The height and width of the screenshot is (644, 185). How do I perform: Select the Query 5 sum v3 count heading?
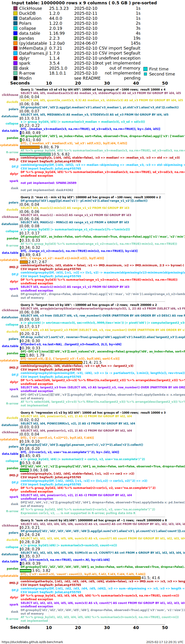(x=94, y=520)
